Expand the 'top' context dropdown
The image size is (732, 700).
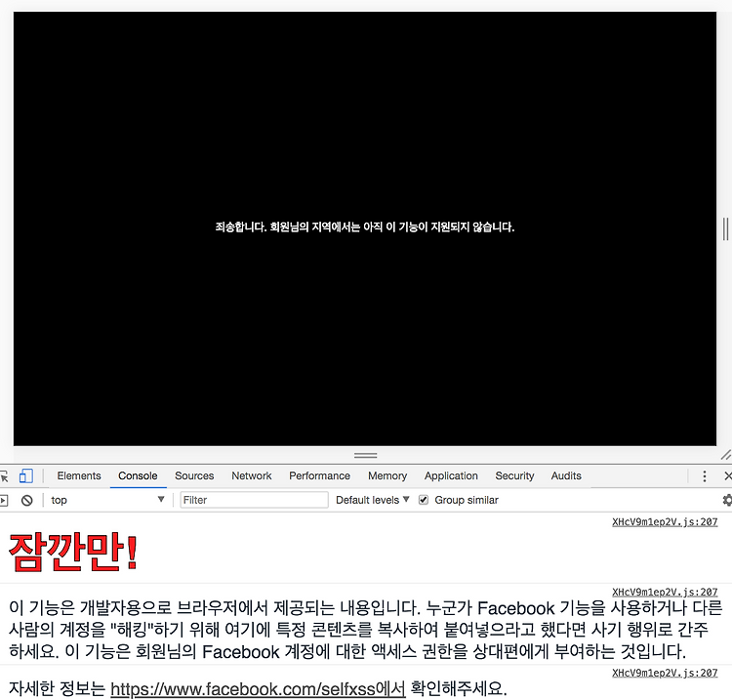pyautogui.click(x=107, y=500)
